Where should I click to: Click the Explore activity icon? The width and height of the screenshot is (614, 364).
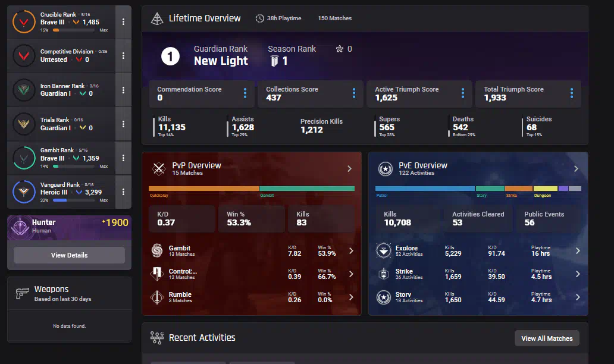384,250
